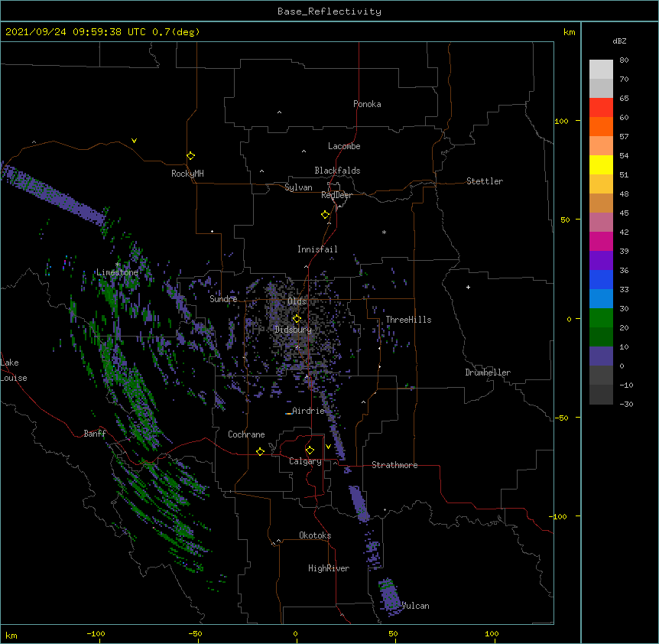Click the Calgary label
Image resolution: width=659 pixels, height=644 pixels.
tap(305, 461)
